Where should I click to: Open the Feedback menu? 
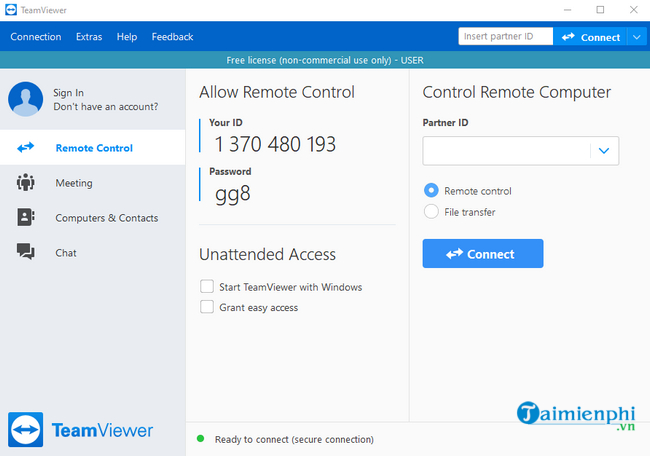pyautogui.click(x=172, y=37)
